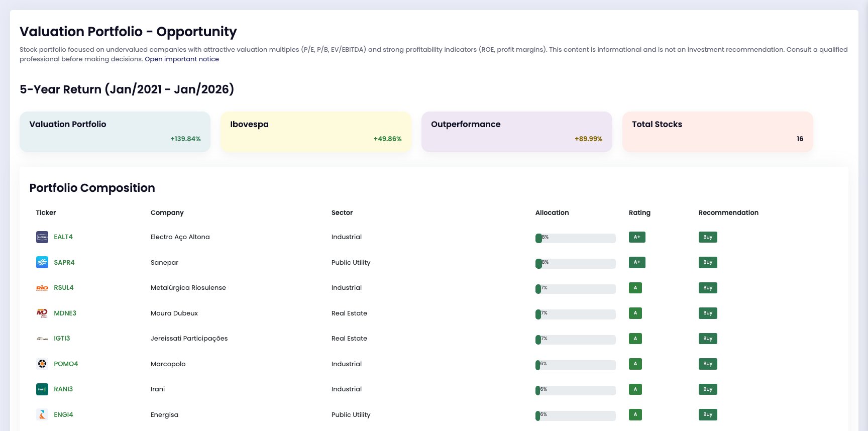868x431 pixels.
Task: Open the POMO4 ticker link
Action: (x=66, y=364)
